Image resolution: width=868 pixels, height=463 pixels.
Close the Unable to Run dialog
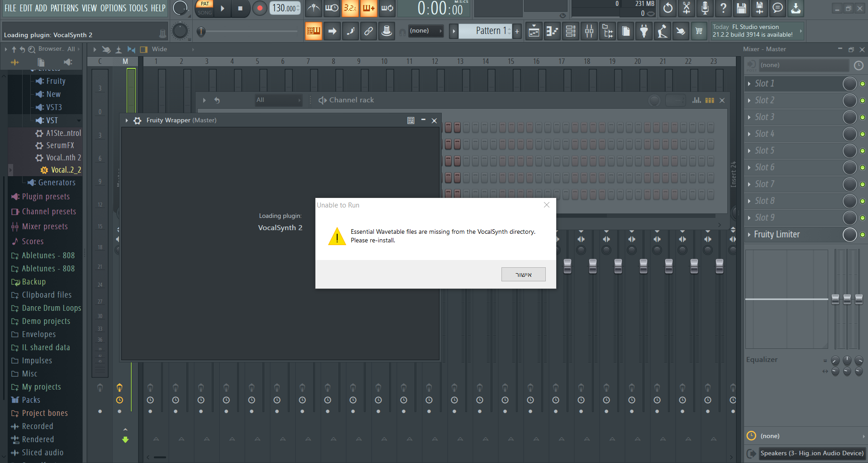(x=547, y=205)
